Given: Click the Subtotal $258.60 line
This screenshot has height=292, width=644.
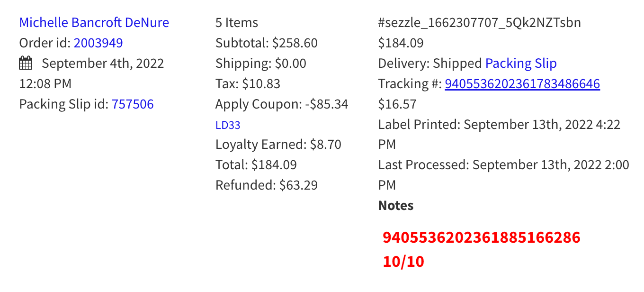Looking at the screenshot, I should 267,43.
